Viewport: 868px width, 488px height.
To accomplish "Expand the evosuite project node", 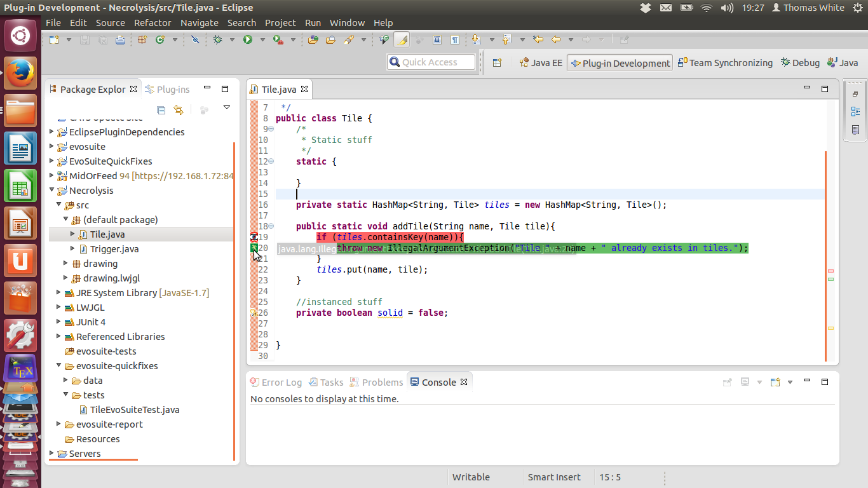I will pyautogui.click(x=52, y=147).
